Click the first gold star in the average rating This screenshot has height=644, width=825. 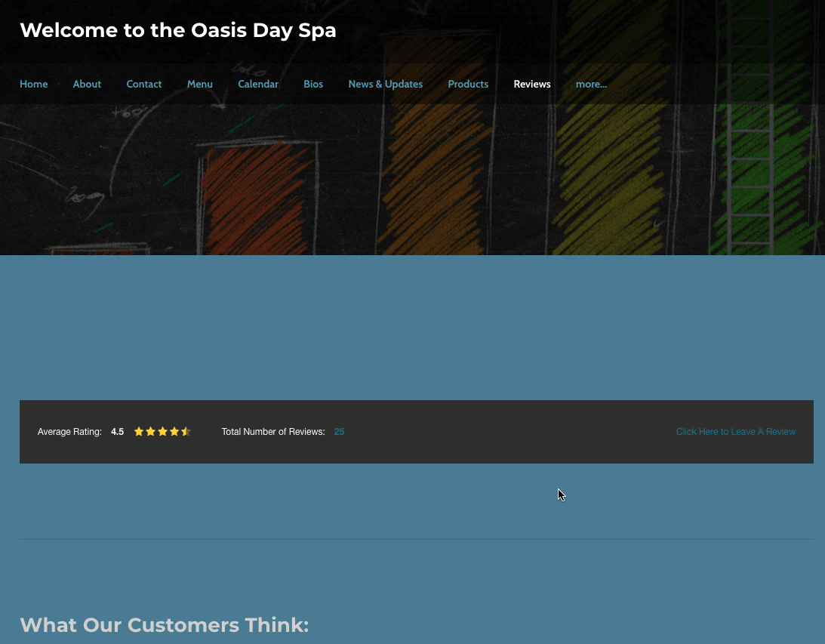tap(138, 431)
